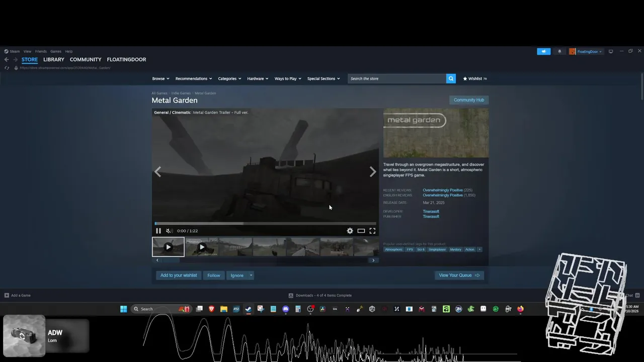Show next media with right arrow
Viewport: 644px width, 362px height.
(373, 172)
